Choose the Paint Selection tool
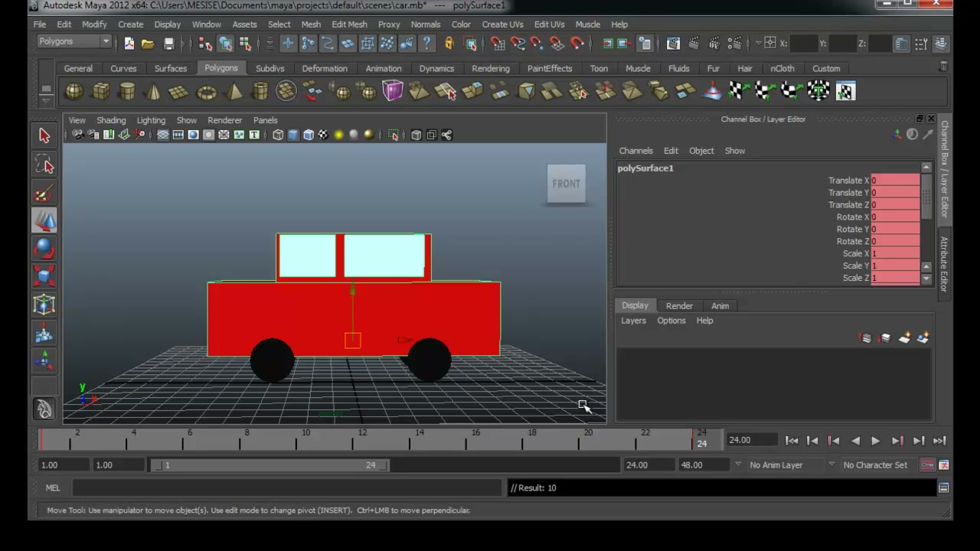 (x=44, y=193)
